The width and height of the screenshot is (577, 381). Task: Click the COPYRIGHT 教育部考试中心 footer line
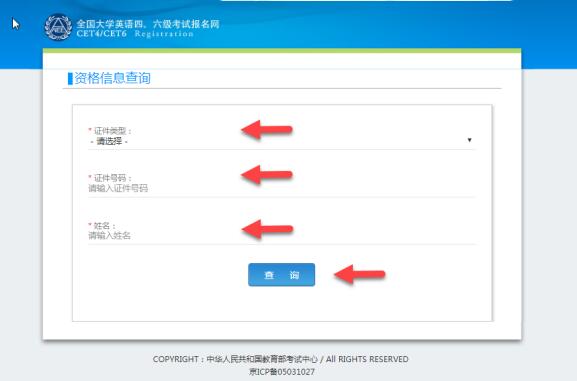281,359
